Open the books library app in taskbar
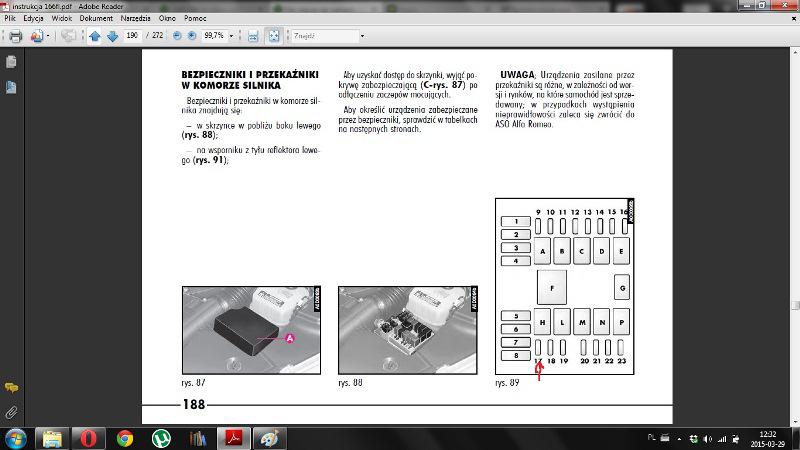 click(197, 439)
